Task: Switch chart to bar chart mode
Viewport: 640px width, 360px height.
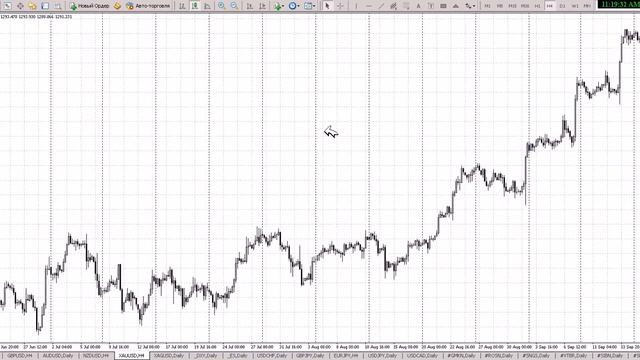Action: coord(182,6)
